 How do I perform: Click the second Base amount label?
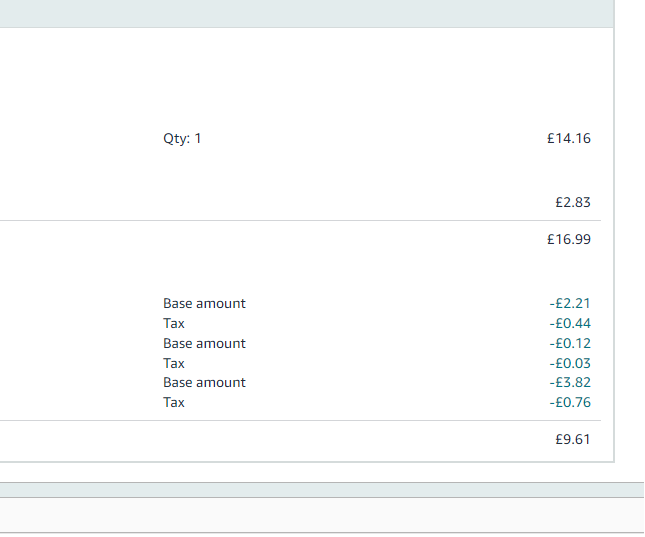click(204, 343)
